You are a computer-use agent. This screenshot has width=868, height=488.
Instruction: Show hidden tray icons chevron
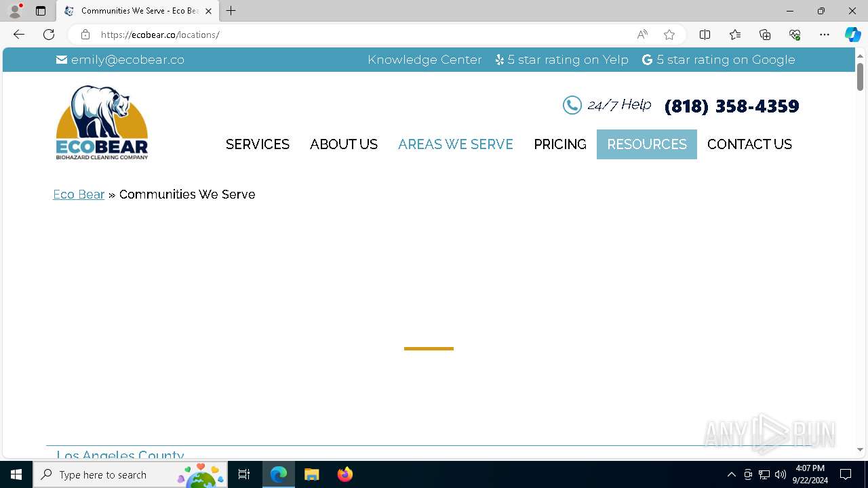pyautogui.click(x=731, y=474)
